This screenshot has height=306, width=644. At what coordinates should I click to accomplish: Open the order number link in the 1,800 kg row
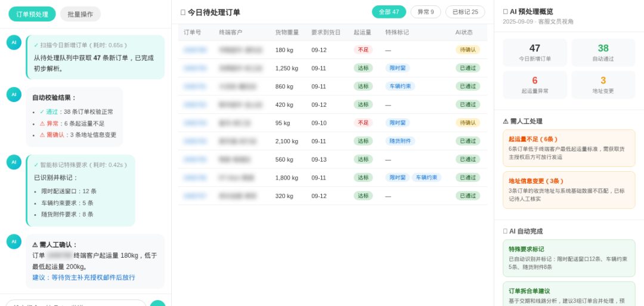(x=195, y=178)
